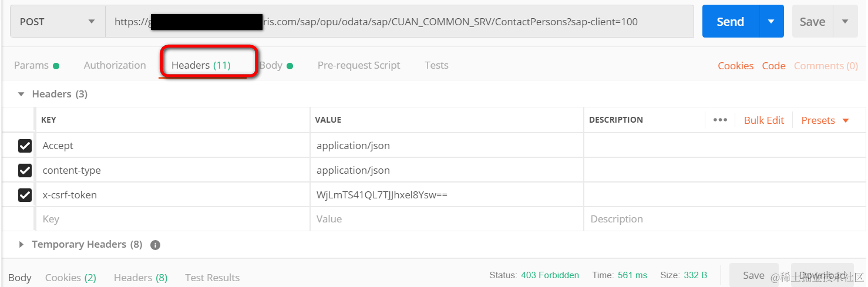This screenshot has width=868, height=287.
Task: Switch to the Tests tab
Action: pos(436,65)
